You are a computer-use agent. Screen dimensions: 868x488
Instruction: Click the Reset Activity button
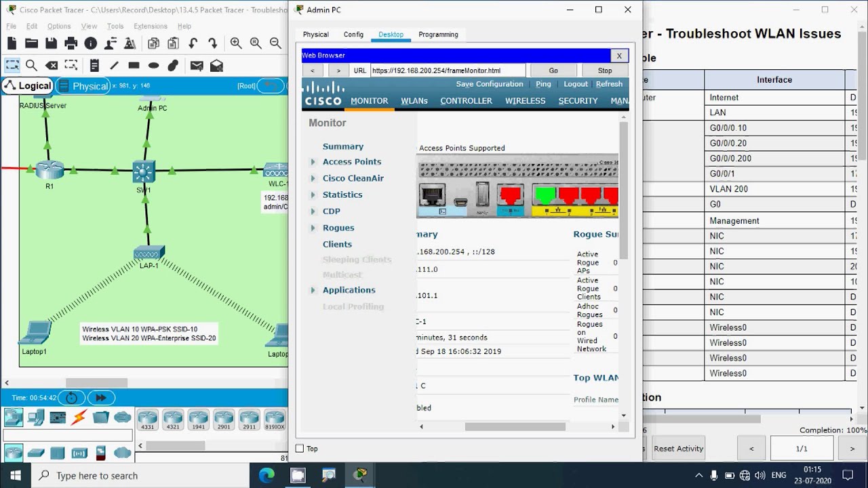(x=679, y=448)
